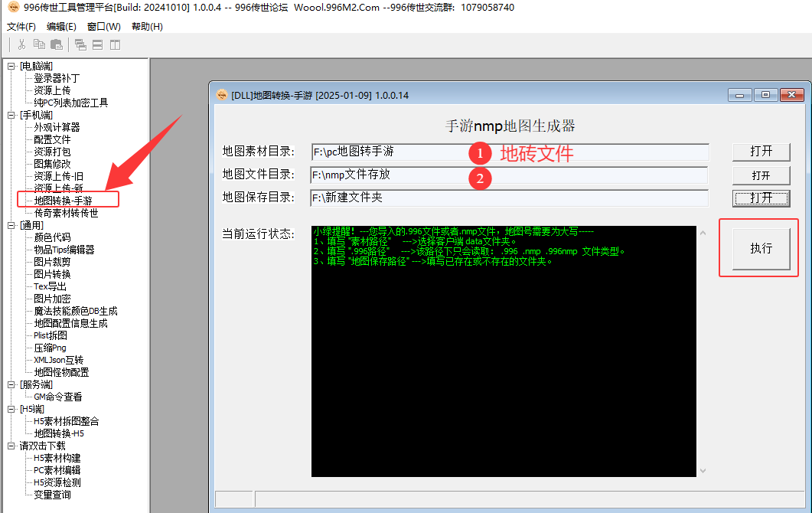This screenshot has width=812, height=513.
Task: Collapse the [H5端] tree node
Action: coord(11,409)
